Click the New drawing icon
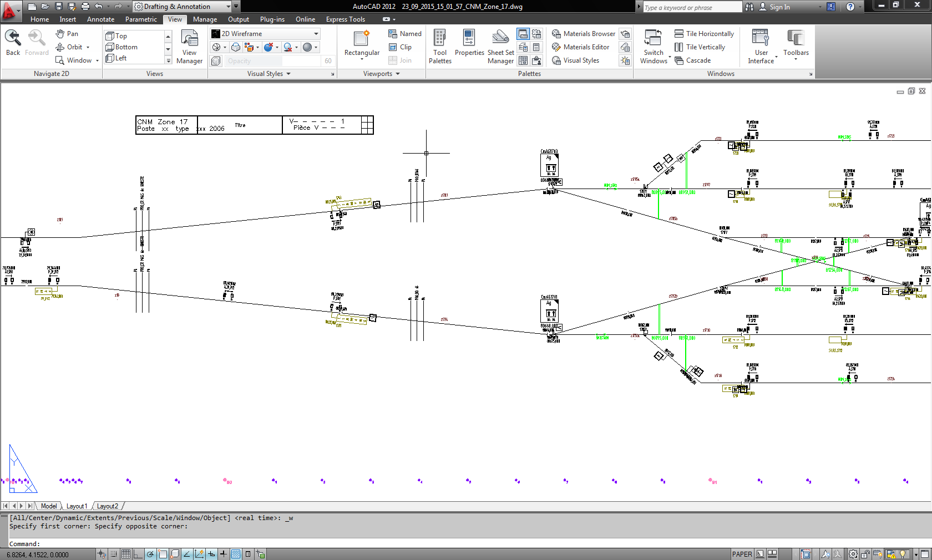The width and height of the screenshot is (932, 560). [x=32, y=7]
